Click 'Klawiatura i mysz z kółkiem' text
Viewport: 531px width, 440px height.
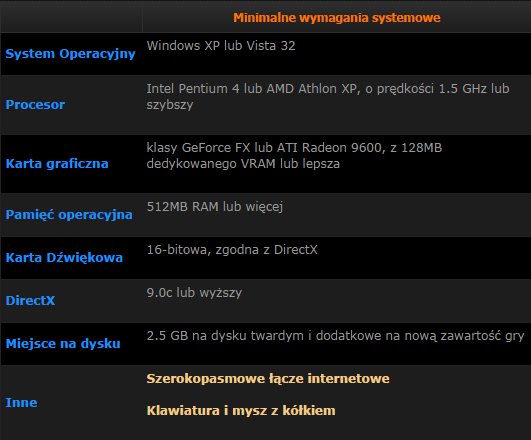241,411
